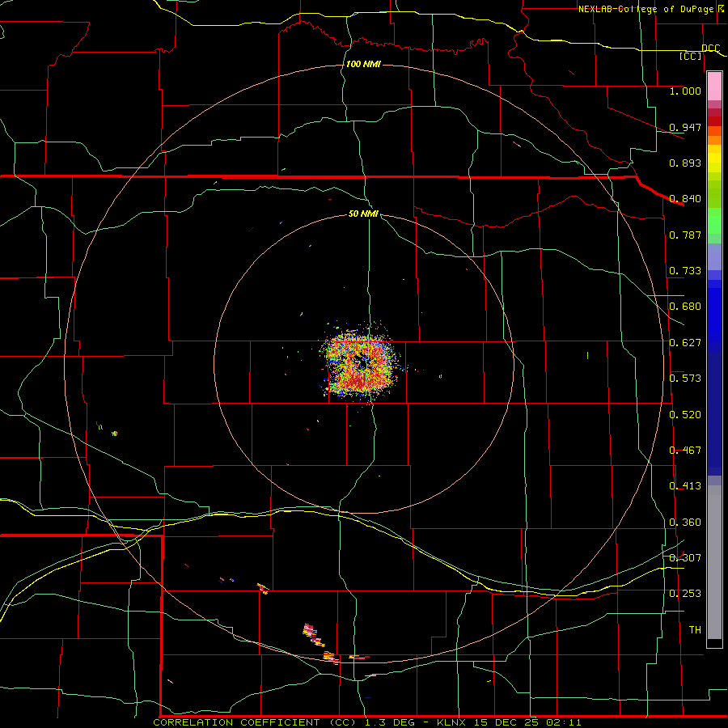728x728 pixels.
Task: Click the "DCC" label above the legend
Action: click(x=710, y=49)
